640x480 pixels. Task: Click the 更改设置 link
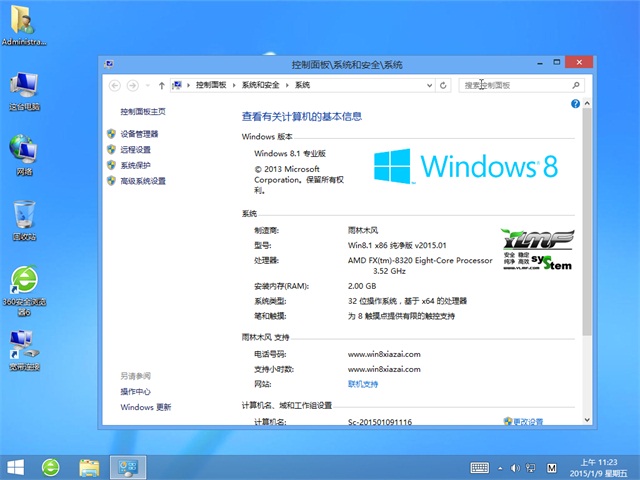[x=528, y=422]
